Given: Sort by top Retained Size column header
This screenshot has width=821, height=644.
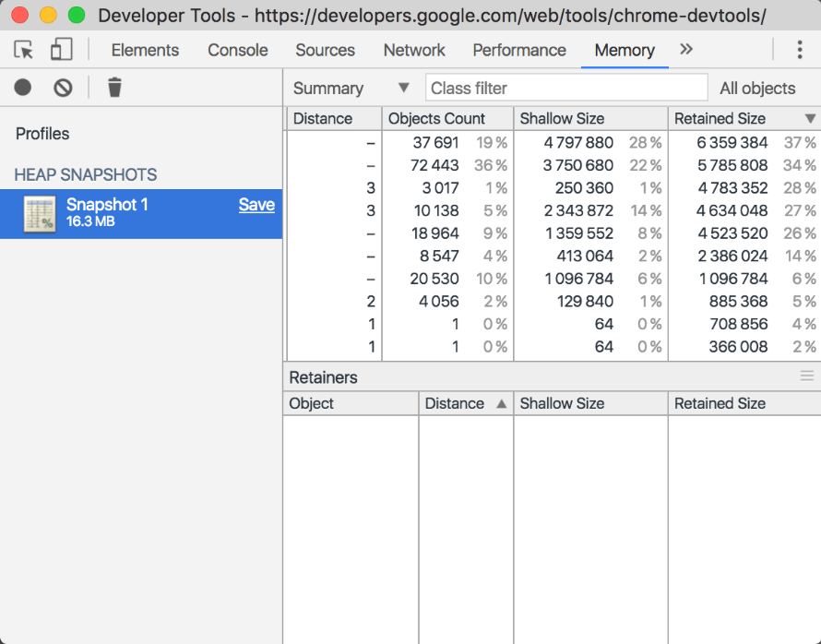Looking at the screenshot, I should [x=744, y=119].
